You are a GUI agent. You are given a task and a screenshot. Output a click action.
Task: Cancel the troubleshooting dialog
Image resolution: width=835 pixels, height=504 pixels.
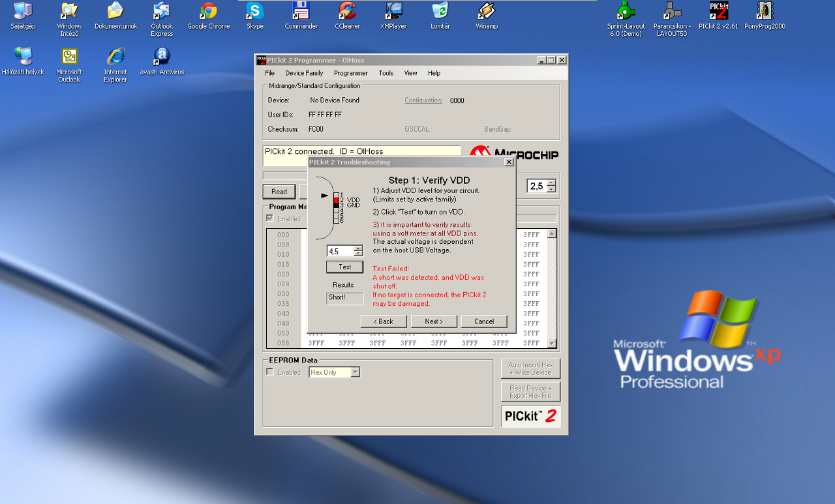(x=484, y=321)
